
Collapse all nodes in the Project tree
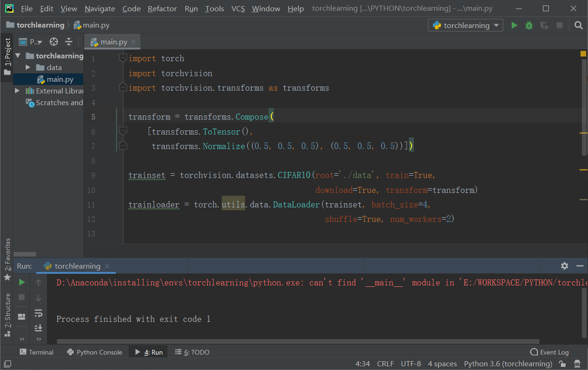click(68, 42)
